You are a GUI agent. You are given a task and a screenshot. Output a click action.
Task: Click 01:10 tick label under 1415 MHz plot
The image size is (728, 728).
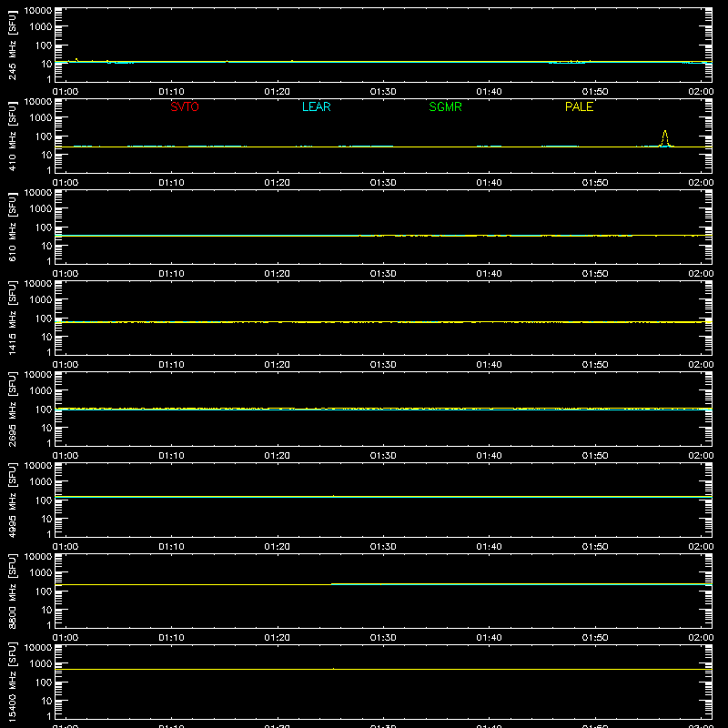point(171,365)
